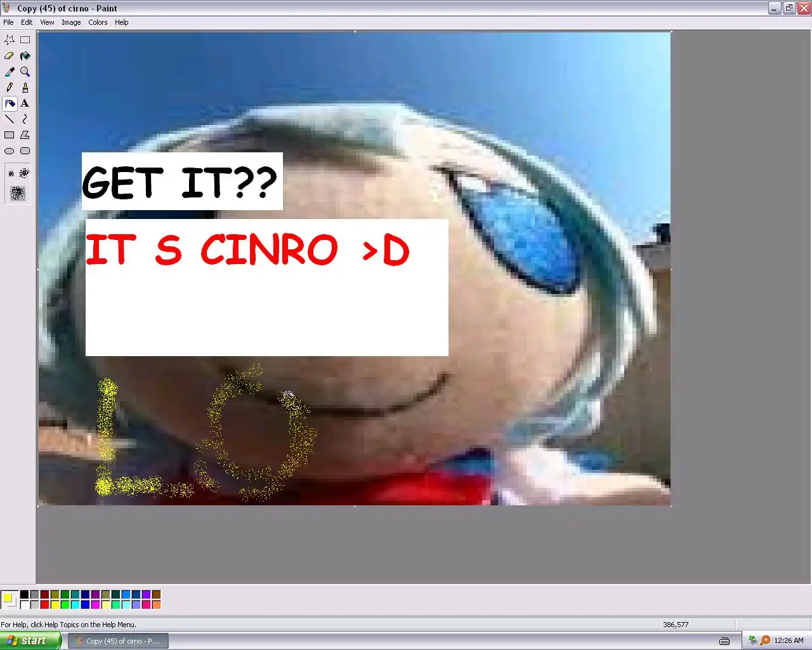The width and height of the screenshot is (812, 650).
Task: Select the Brush tool
Action: coord(25,88)
